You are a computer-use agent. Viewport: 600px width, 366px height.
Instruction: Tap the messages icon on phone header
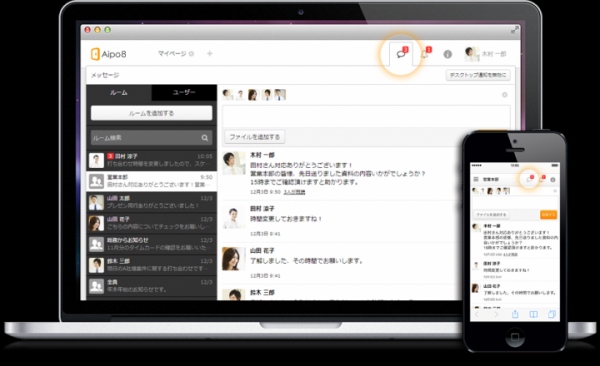point(529,179)
